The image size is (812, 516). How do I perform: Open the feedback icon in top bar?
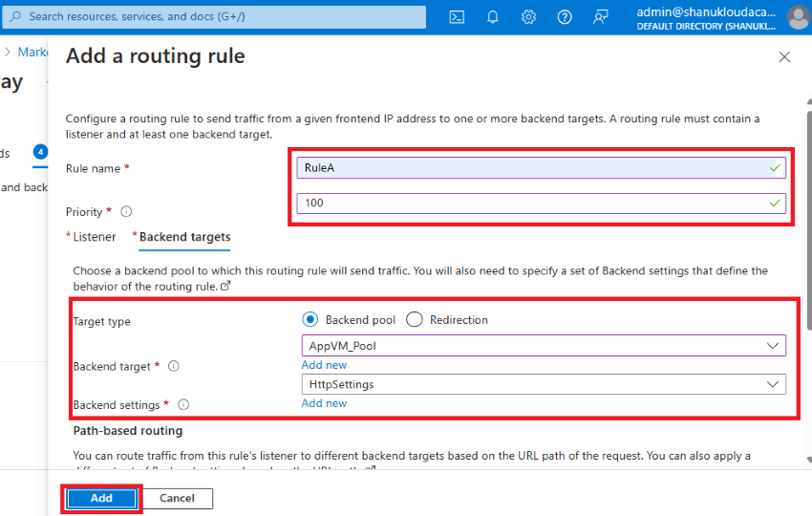pyautogui.click(x=600, y=17)
